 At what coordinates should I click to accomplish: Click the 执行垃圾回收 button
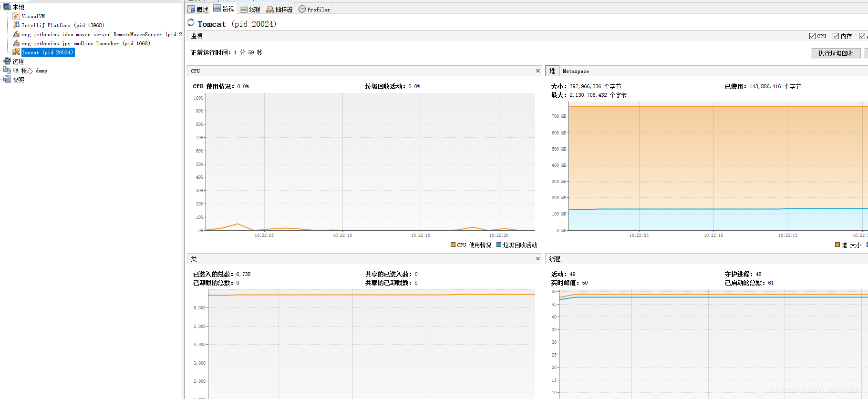coord(836,53)
